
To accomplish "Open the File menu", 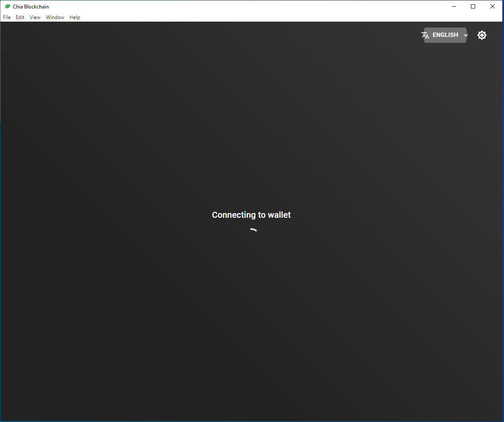I will click(x=7, y=17).
